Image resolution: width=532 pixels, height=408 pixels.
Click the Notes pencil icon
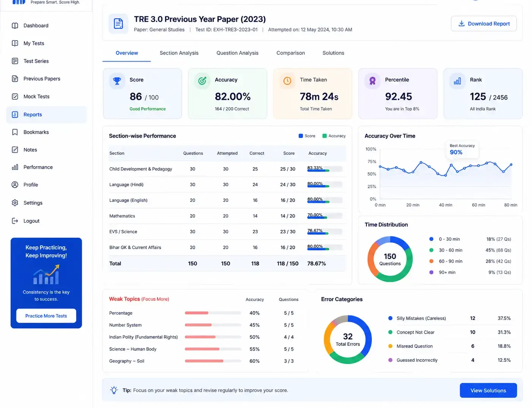15,150
